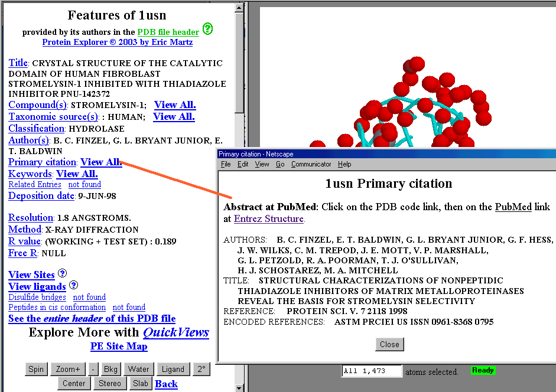Toggle the Spin button
Screen dimensions: 556x392
(x=36, y=370)
